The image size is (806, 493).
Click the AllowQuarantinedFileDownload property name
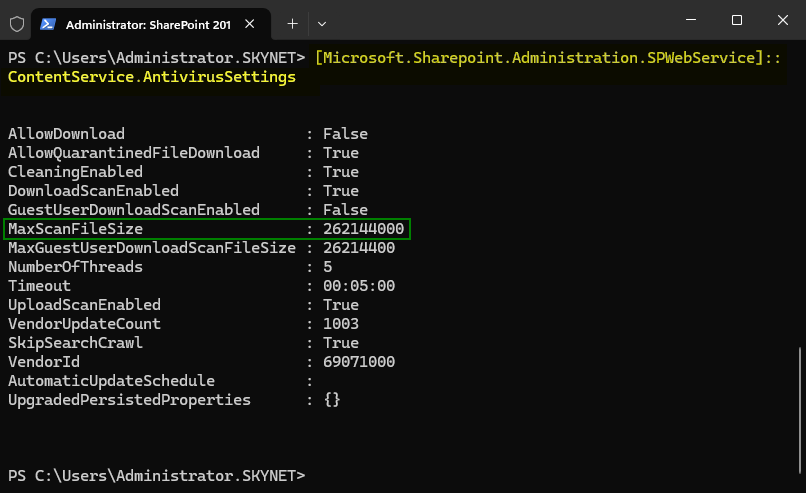point(134,153)
